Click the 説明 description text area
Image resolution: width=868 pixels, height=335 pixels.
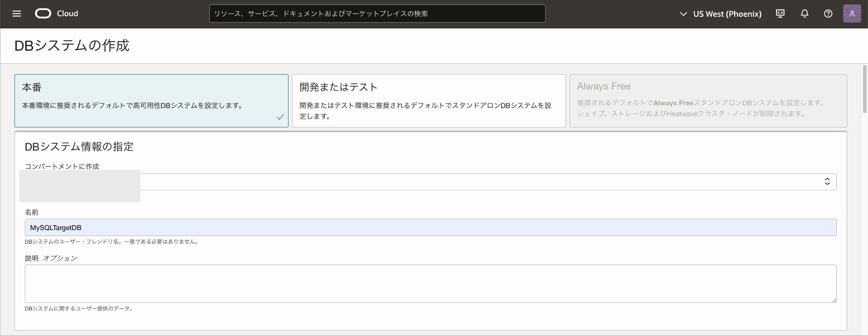click(x=431, y=284)
